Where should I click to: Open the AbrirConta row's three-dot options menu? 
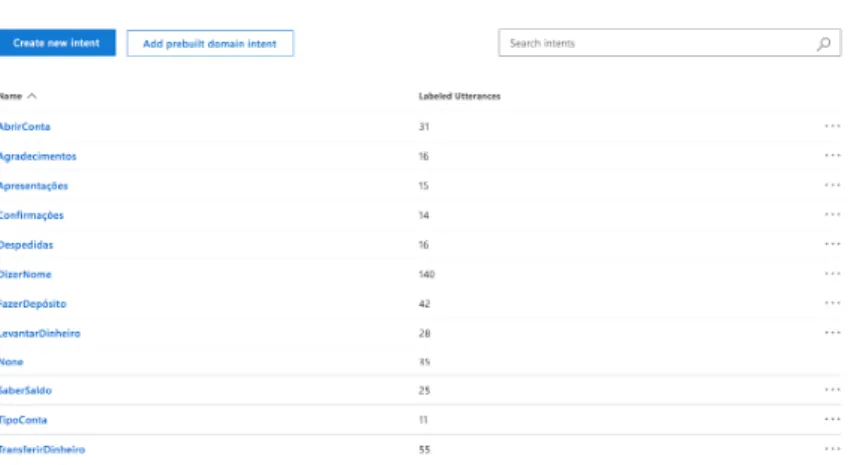(832, 126)
